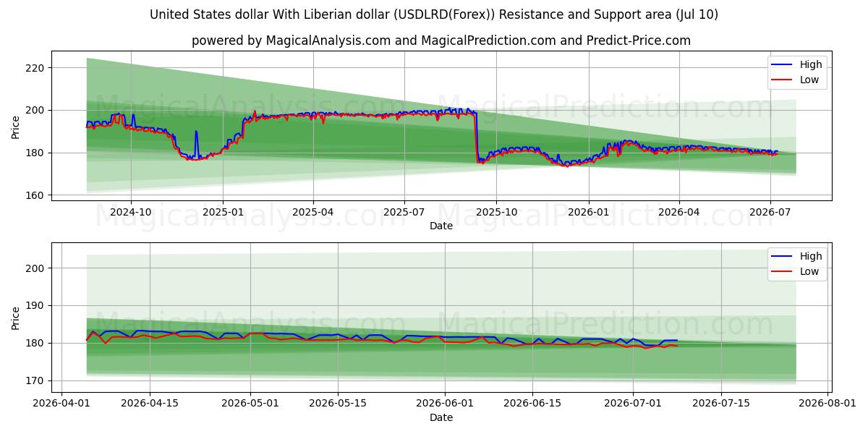Click the 2024-10 date tick label

click(131, 212)
